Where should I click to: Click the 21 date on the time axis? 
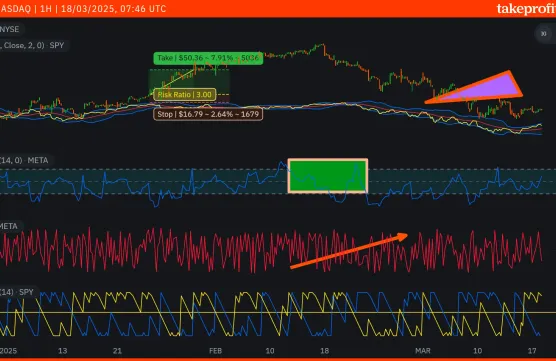click(117, 351)
